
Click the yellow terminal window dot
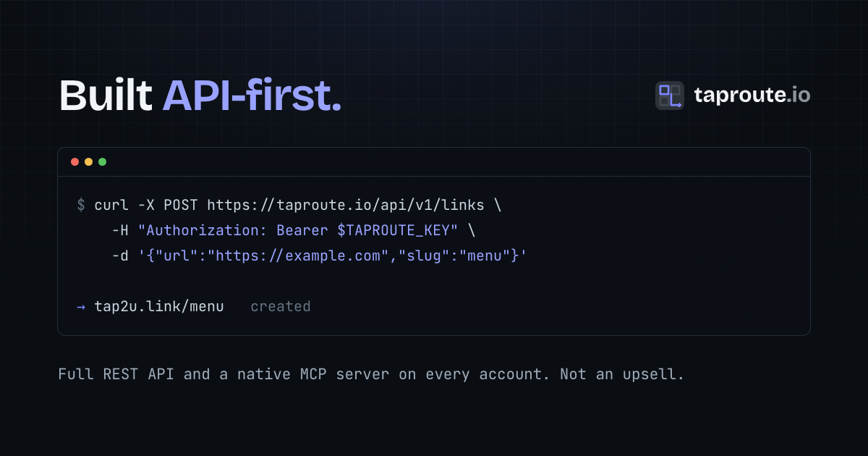pos(88,162)
